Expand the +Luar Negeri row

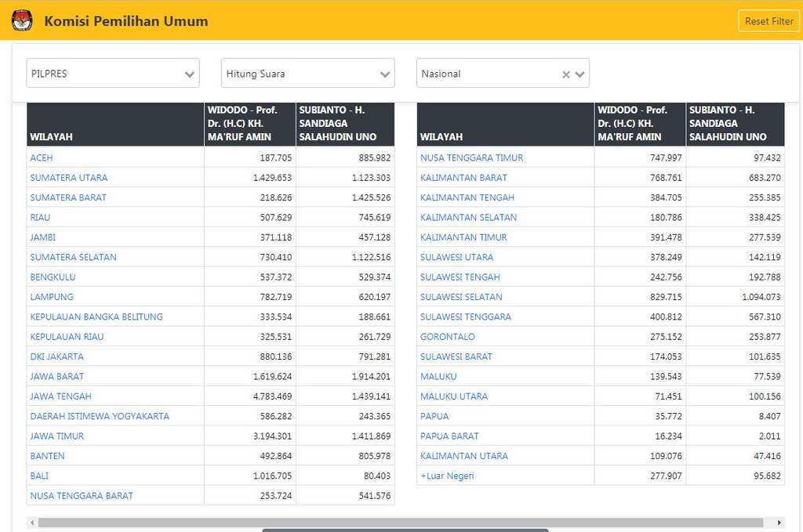(x=447, y=476)
